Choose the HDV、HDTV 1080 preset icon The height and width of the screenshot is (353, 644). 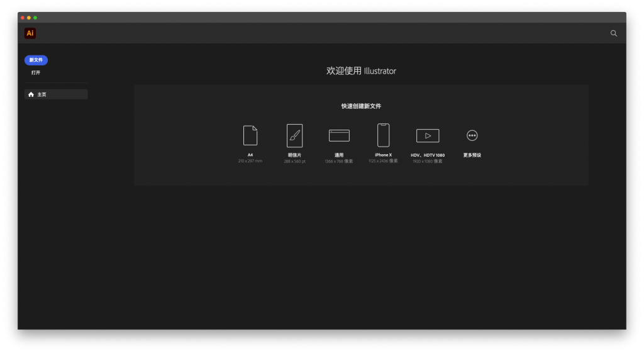[x=428, y=136]
